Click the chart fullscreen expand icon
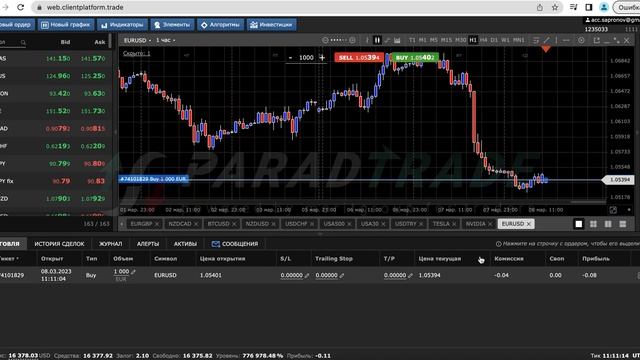This screenshot has height=360, width=640. [x=616, y=40]
